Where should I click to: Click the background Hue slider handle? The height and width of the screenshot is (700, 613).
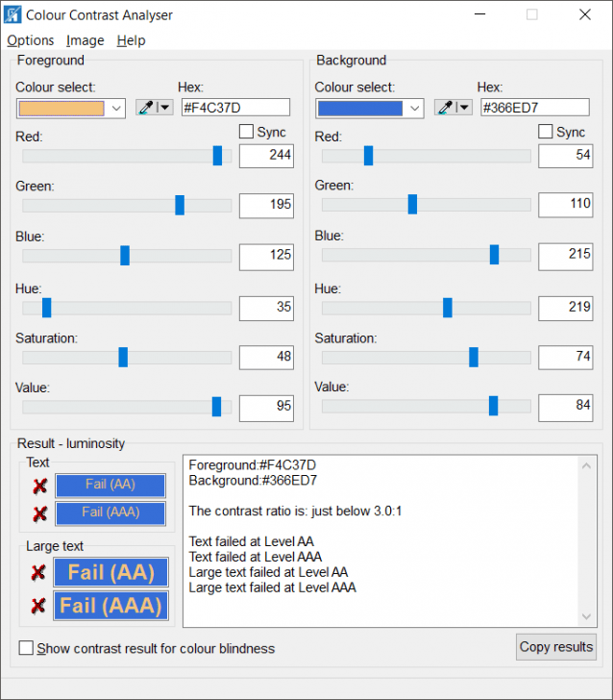point(448,308)
